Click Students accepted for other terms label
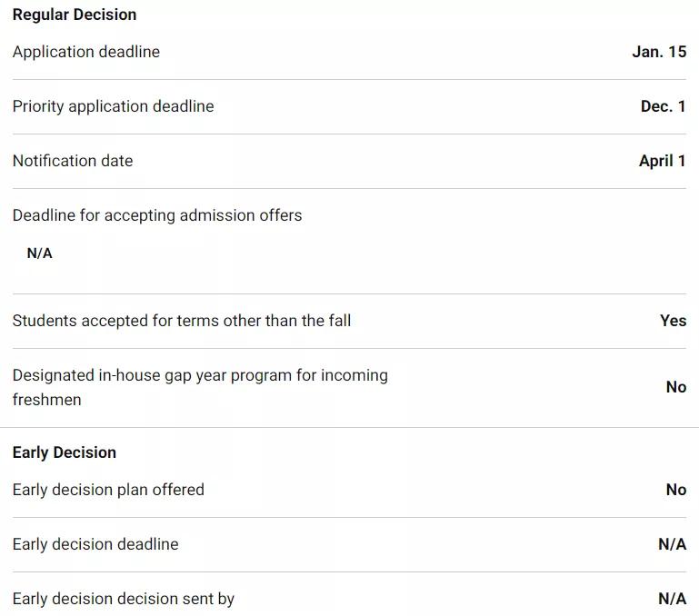The width and height of the screenshot is (699, 616). (x=182, y=321)
